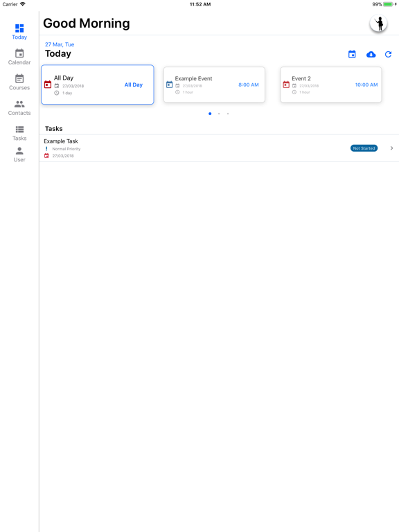
Task: Open the Tasks sidebar tab
Action: click(x=19, y=133)
